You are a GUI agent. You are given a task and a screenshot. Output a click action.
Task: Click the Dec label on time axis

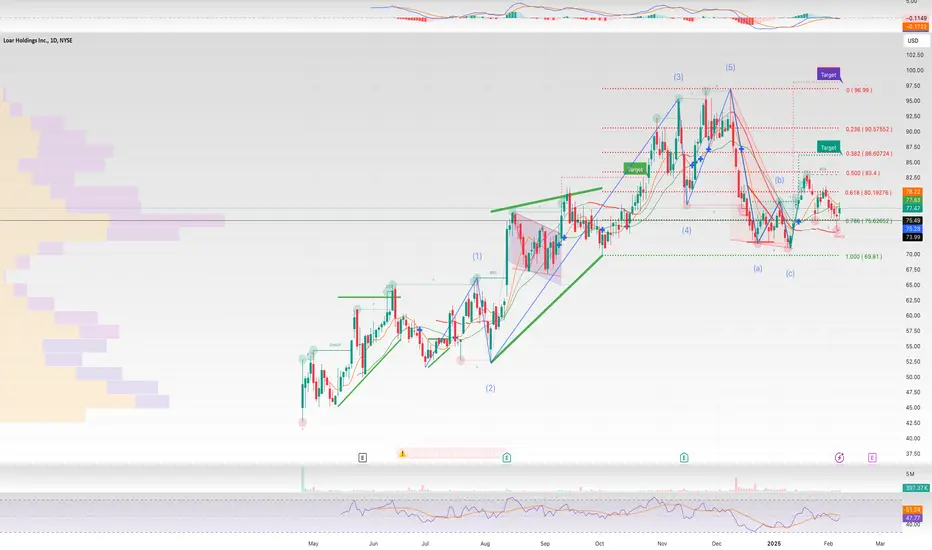pyautogui.click(x=716, y=543)
